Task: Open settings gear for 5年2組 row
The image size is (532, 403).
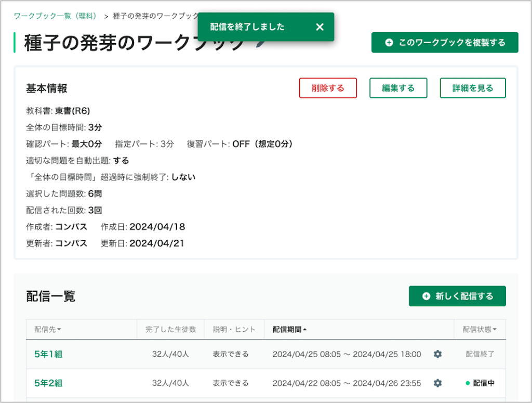Action: [x=437, y=383]
